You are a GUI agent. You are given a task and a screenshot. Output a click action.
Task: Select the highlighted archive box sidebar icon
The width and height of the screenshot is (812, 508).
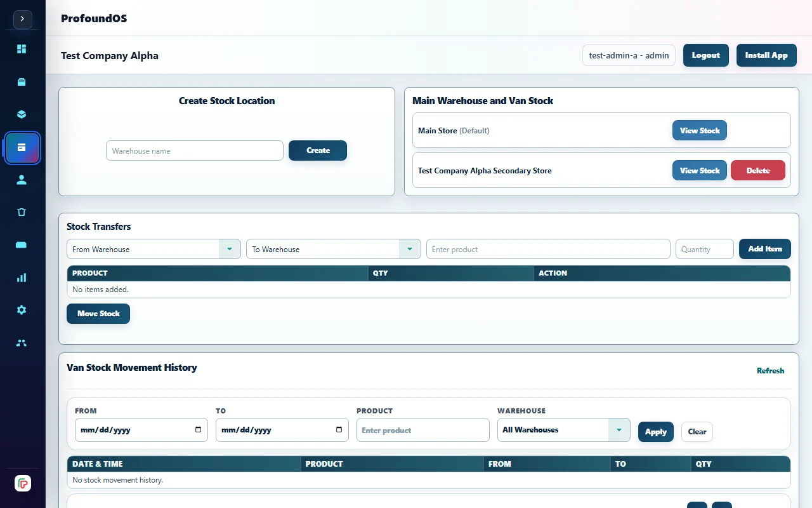[22, 147]
